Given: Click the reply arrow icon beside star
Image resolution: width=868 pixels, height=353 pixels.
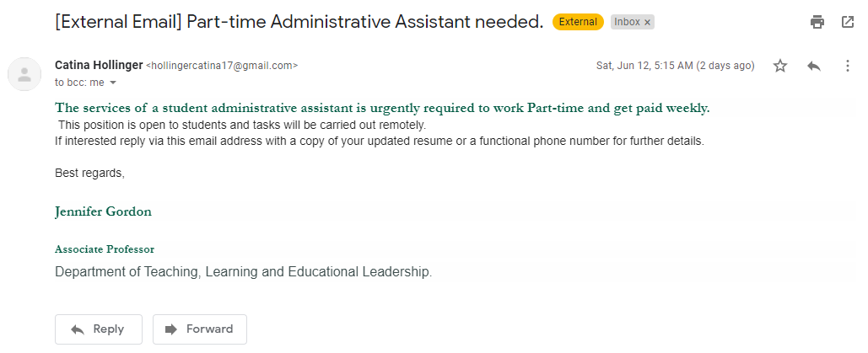Looking at the screenshot, I should tap(814, 66).
